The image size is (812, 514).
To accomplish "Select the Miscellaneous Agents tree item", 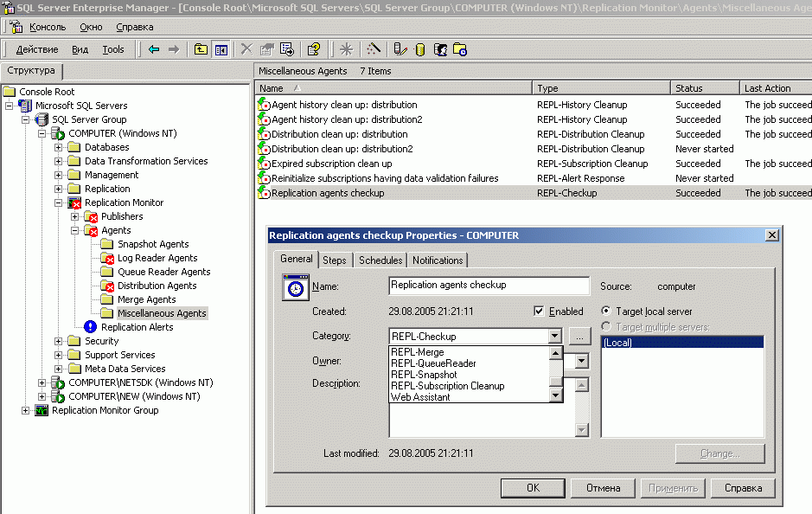I will tap(162, 313).
